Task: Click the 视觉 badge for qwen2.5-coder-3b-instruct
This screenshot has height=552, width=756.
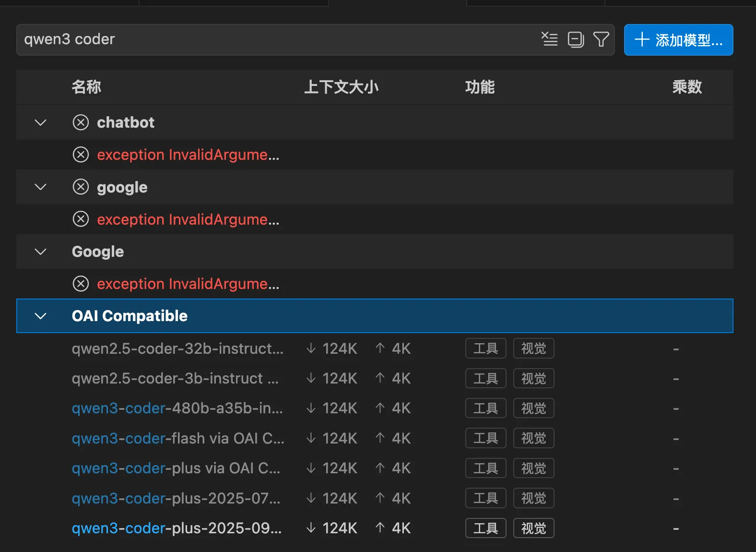Action: tap(533, 379)
